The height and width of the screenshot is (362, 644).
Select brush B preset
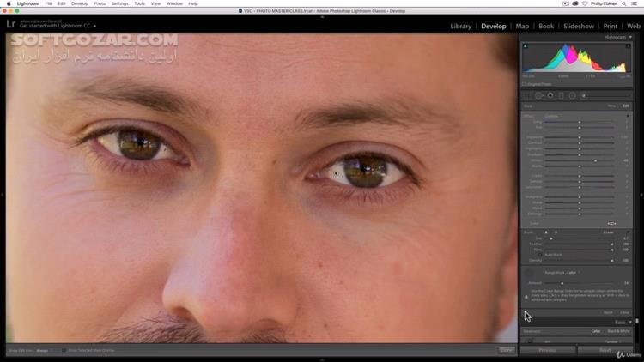point(556,232)
